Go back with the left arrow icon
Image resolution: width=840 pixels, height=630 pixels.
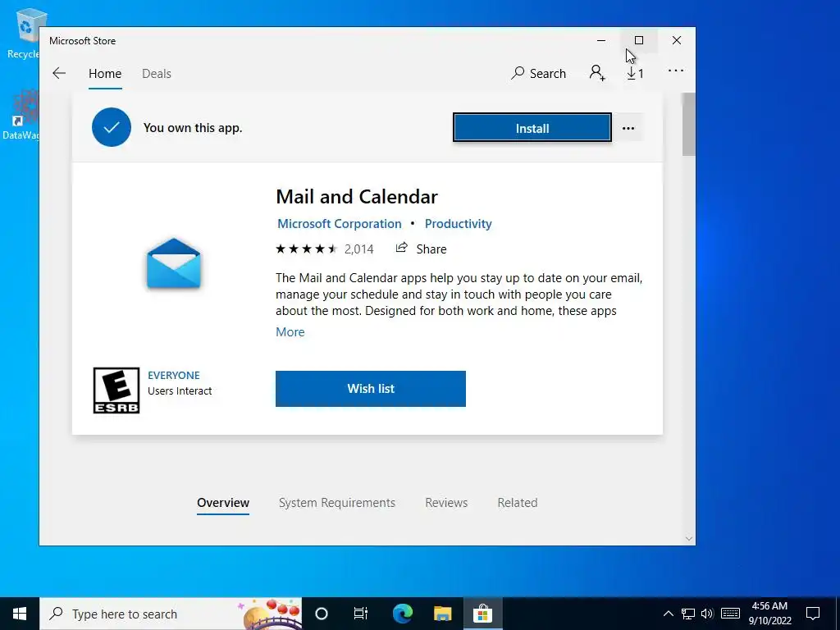click(59, 73)
